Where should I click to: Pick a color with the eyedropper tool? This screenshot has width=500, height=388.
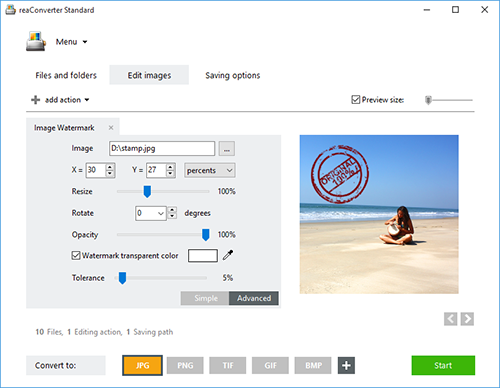pos(228,255)
